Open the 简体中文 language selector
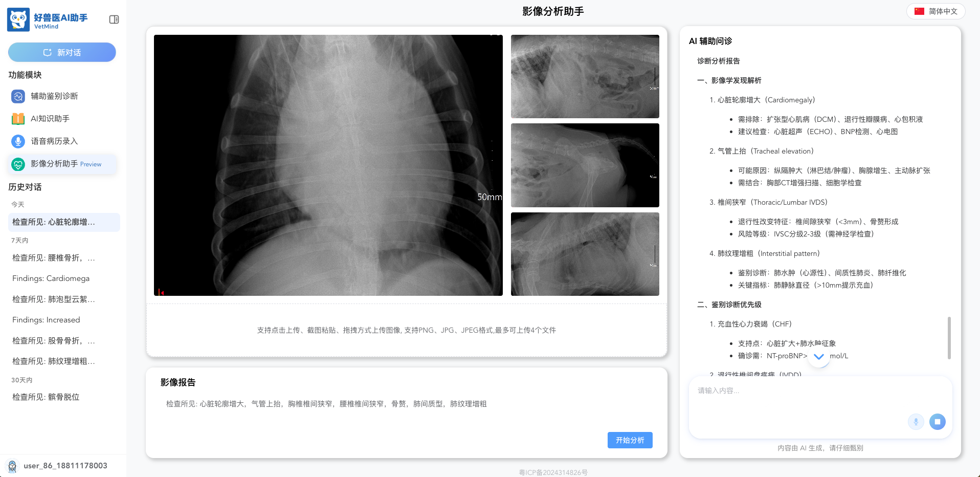The image size is (980, 477). (936, 11)
